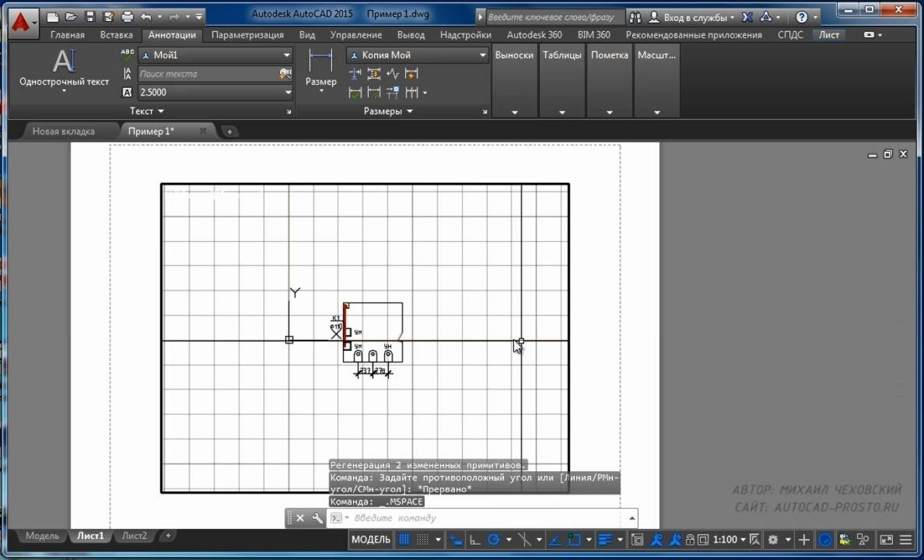The image size is (924, 560).
Task: Click the annotation monitor plus icon in status bar
Action: click(803, 539)
